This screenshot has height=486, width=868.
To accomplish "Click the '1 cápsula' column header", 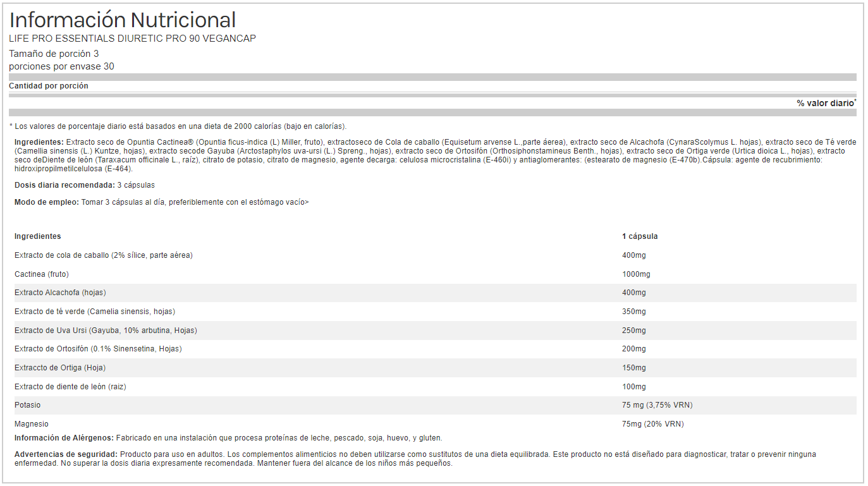I will 640,236.
